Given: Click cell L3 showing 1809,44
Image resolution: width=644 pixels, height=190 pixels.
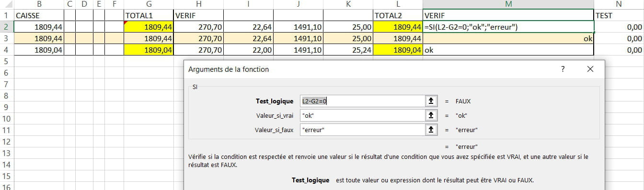Looking at the screenshot, I should (398, 38).
